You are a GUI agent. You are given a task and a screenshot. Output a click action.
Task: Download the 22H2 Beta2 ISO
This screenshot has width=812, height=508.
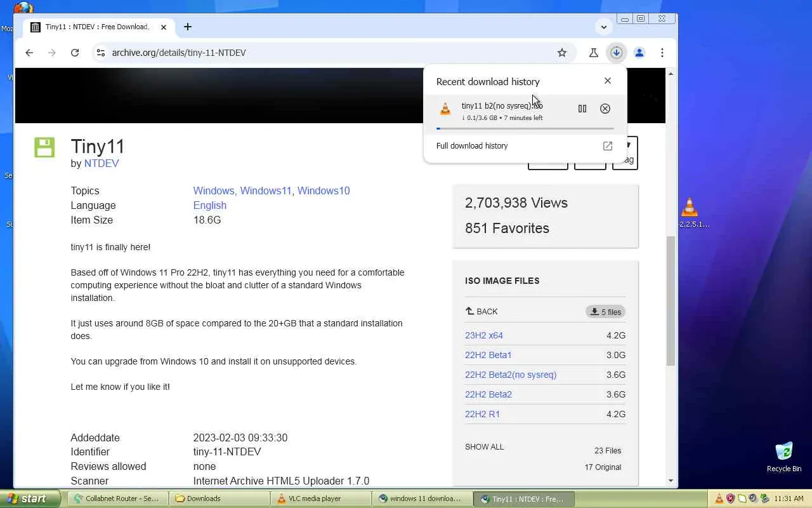(x=488, y=394)
